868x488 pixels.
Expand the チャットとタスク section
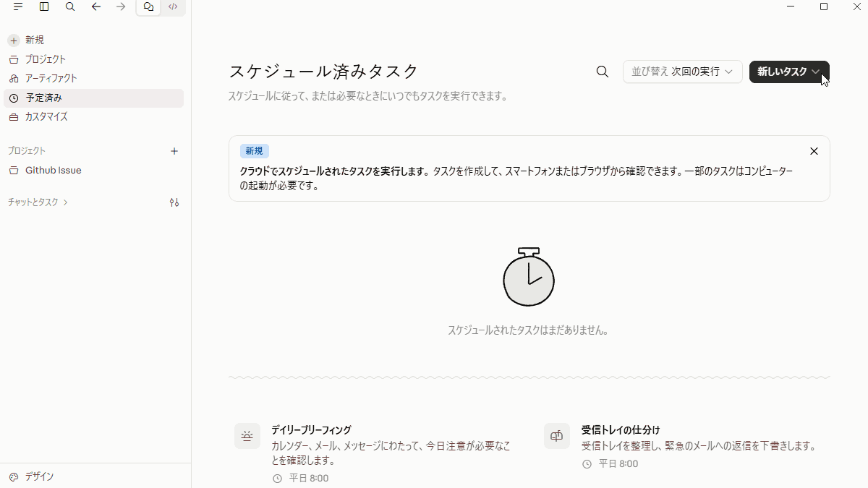tap(38, 202)
